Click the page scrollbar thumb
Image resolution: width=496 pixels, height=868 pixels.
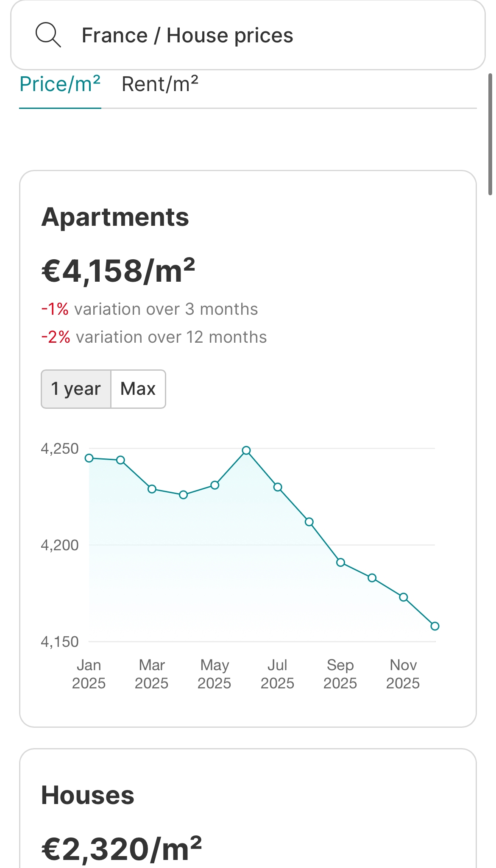coord(490,133)
